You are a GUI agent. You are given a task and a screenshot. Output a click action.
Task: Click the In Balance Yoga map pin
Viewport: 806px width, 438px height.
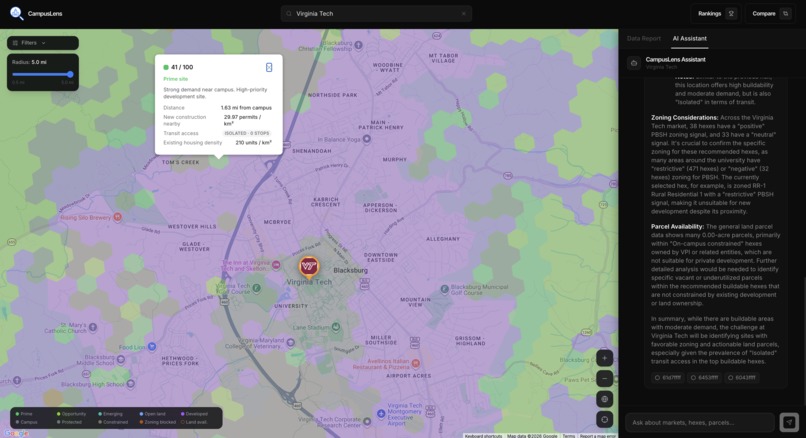[367, 139]
